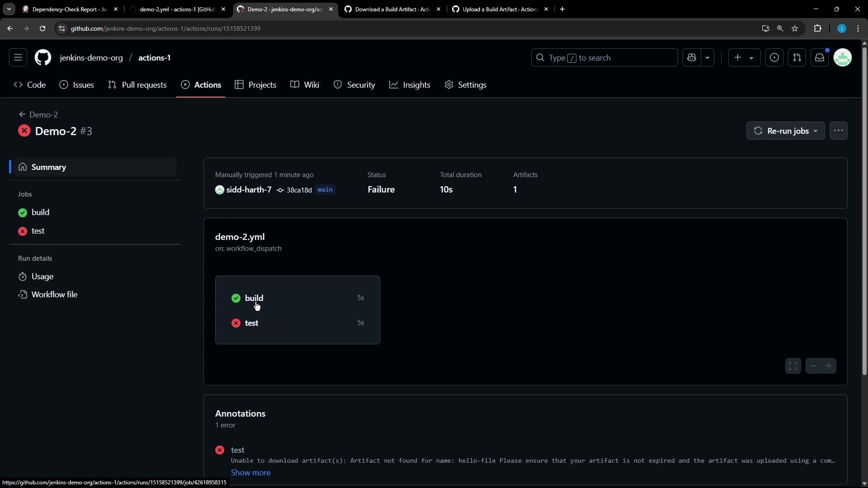The height and width of the screenshot is (488, 868).
Task: Open the Re-run jobs dropdown
Action: coord(786,131)
